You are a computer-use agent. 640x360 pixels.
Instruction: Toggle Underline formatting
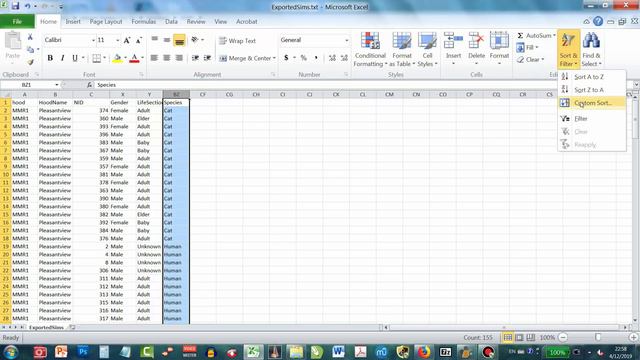(75, 58)
